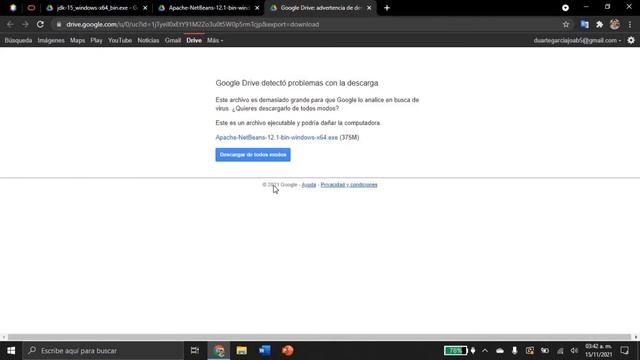This screenshot has height=360, width=640.
Task: Open the Extensions puzzle icon
Action: click(x=599, y=24)
